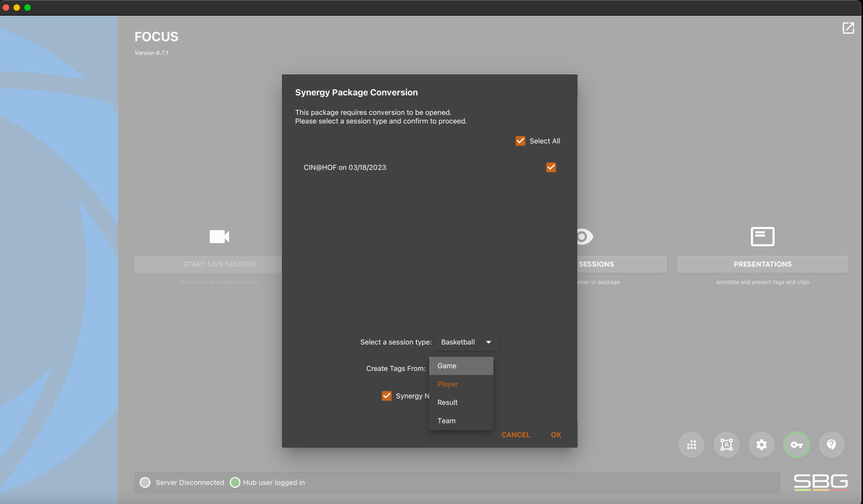Choose Game from the tags list
Screen dimensions: 863x504
click(461, 366)
